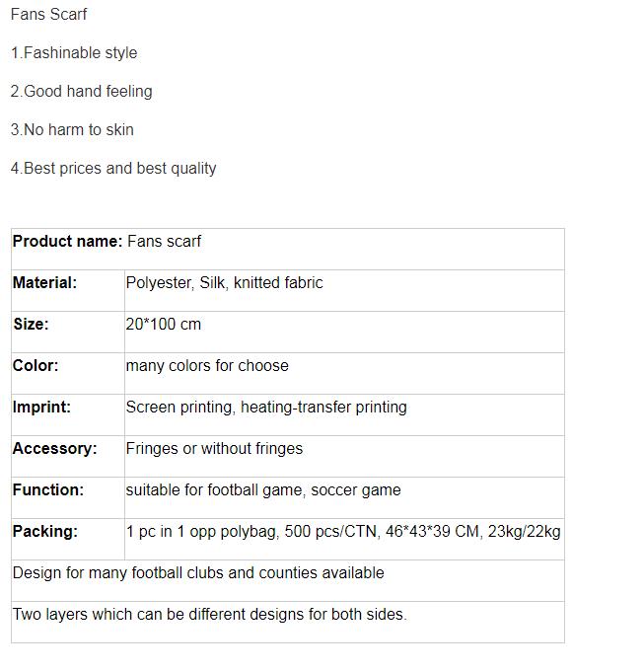
Task: Click the 'Fans Scarf' heading text
Action: pyautogui.click(x=48, y=14)
